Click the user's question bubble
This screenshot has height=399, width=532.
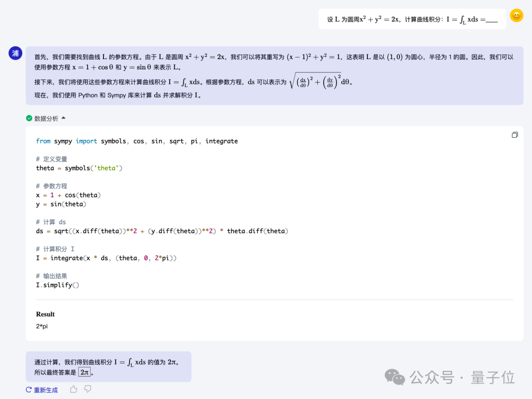(412, 19)
